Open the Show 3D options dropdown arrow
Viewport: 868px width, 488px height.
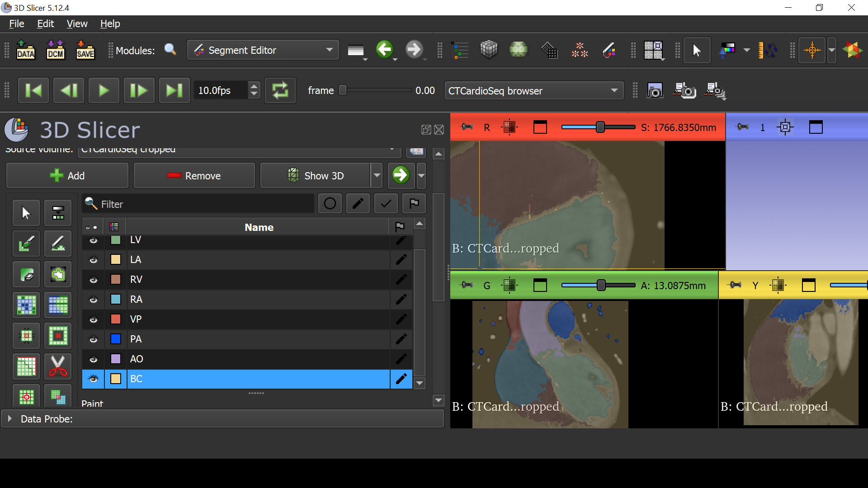(x=377, y=175)
